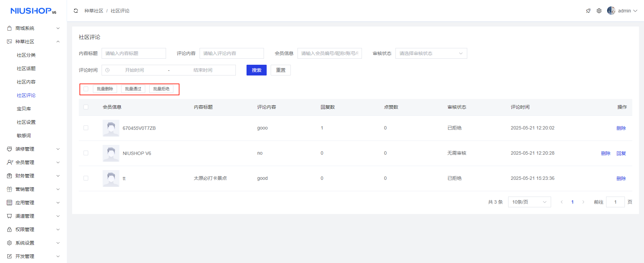644x263 pixels.
Task: Check the select-all box in table header
Action: click(x=86, y=107)
